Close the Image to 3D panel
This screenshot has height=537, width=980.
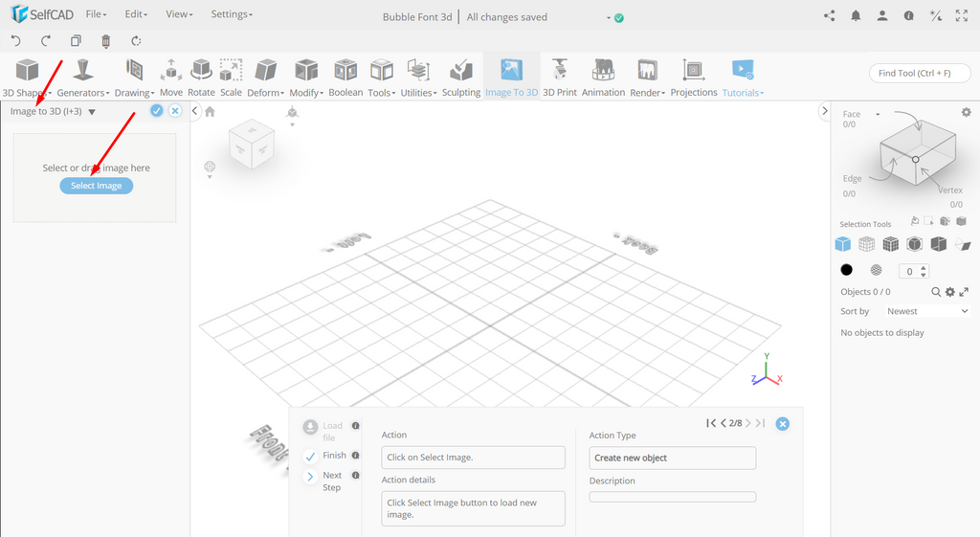pos(175,111)
